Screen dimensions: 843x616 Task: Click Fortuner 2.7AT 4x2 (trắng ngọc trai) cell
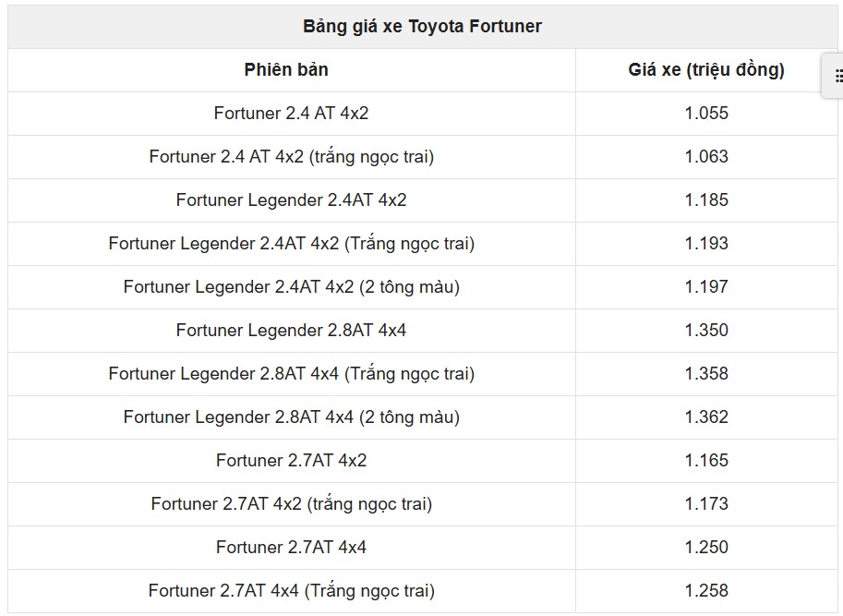pyautogui.click(x=292, y=504)
